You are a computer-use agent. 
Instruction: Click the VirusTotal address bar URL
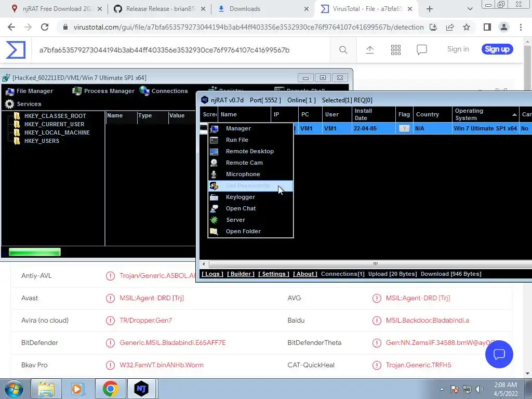point(248,27)
